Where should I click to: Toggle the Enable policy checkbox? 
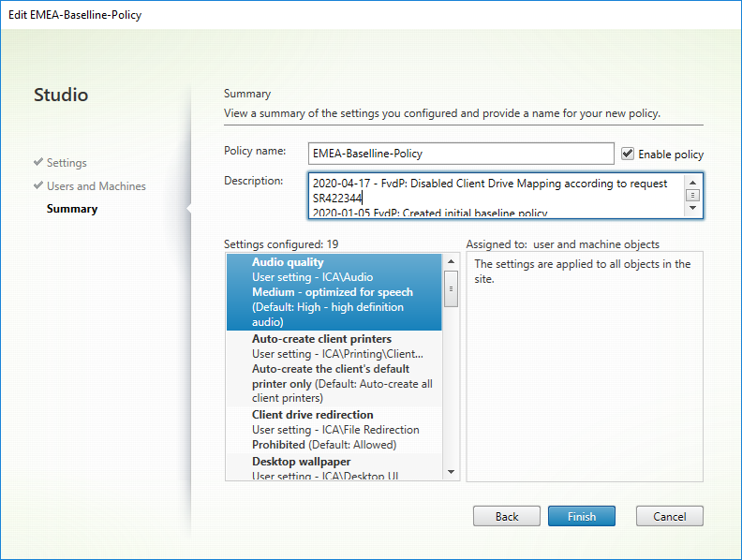pos(628,154)
